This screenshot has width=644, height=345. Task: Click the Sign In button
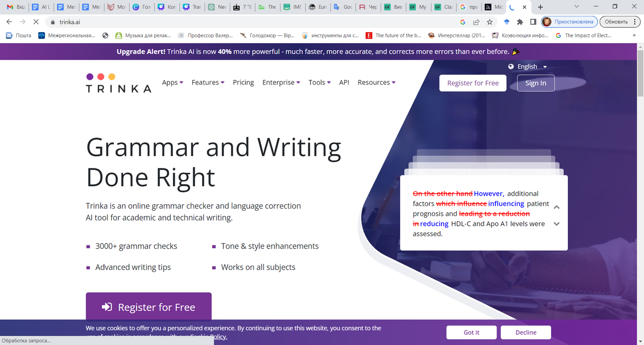point(536,83)
